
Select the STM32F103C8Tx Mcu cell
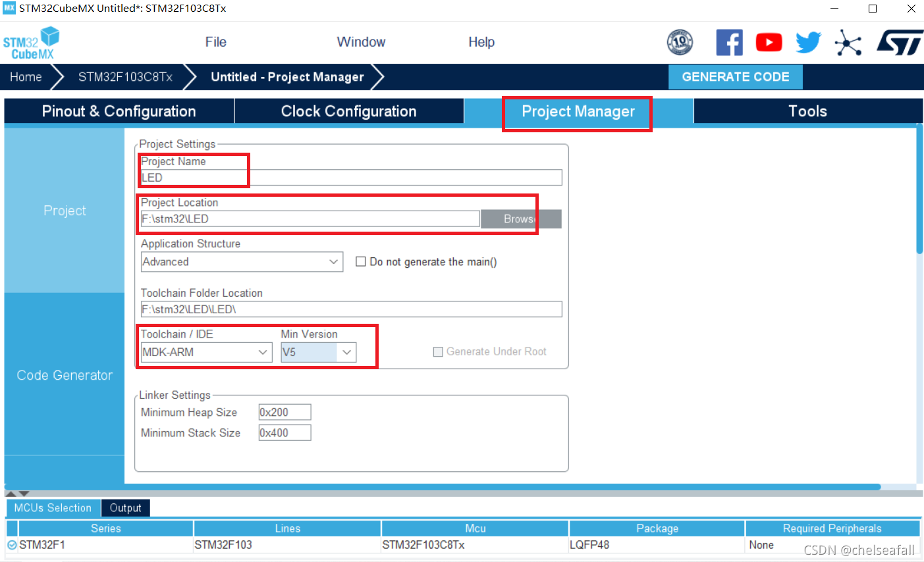(x=476, y=545)
